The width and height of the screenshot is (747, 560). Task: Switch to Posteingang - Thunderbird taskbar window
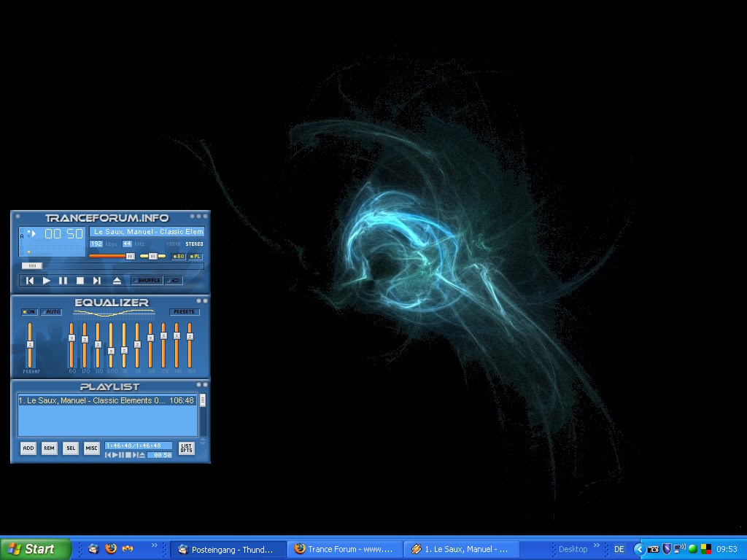(x=226, y=549)
